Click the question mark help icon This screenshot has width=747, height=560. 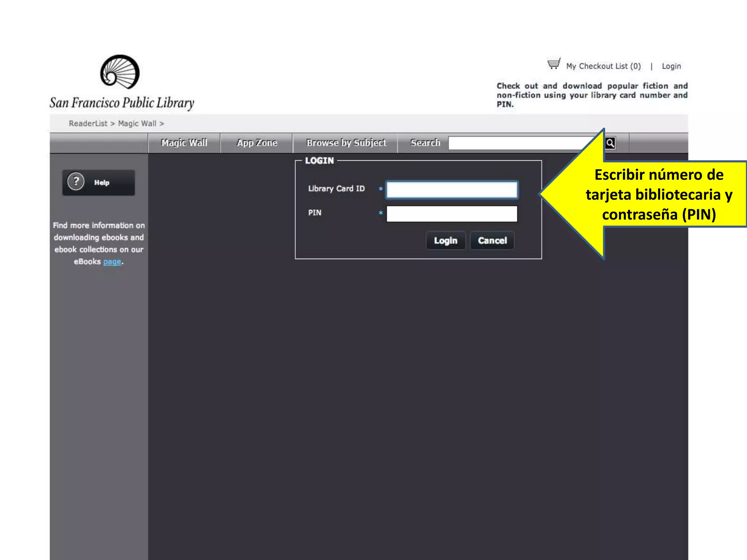(76, 182)
